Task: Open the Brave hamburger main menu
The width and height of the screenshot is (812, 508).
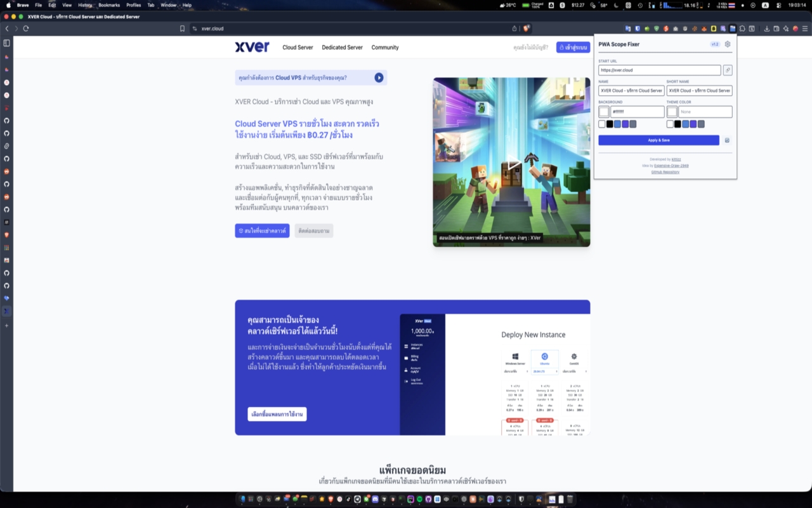Action: point(805,29)
